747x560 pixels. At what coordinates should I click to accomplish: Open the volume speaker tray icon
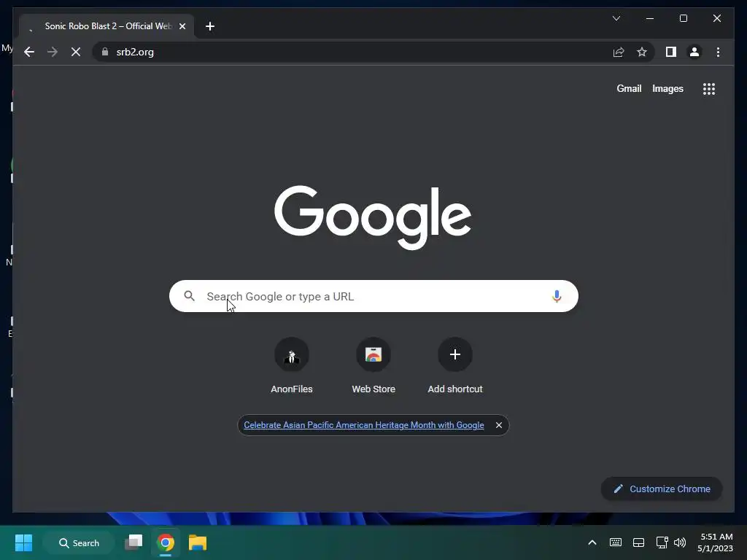point(680,542)
